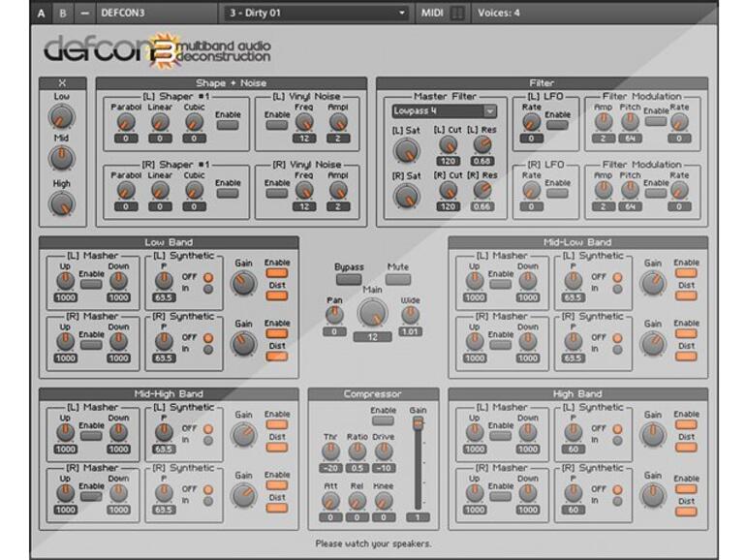Toggle the Low Band [L] Enable button
Viewport: 746px width, 560px height.
pyautogui.click(x=276, y=273)
